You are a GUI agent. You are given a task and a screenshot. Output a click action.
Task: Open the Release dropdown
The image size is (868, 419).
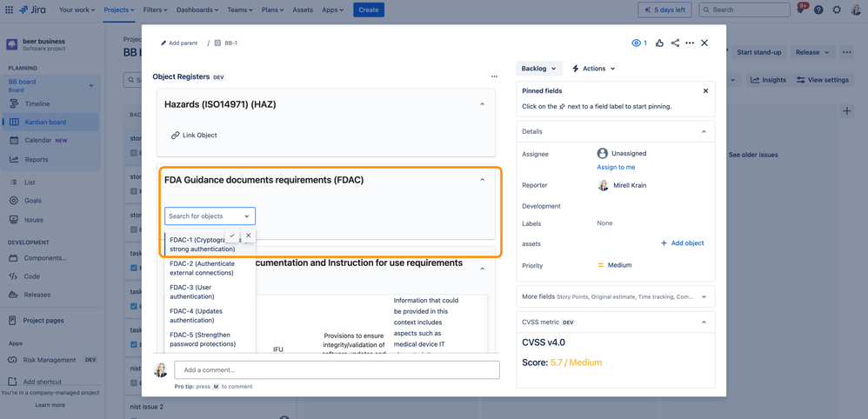coord(812,52)
